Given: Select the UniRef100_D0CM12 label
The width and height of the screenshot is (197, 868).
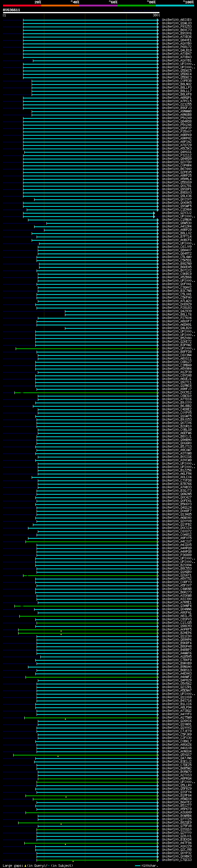Looking at the screenshot, I should [176, 393].
